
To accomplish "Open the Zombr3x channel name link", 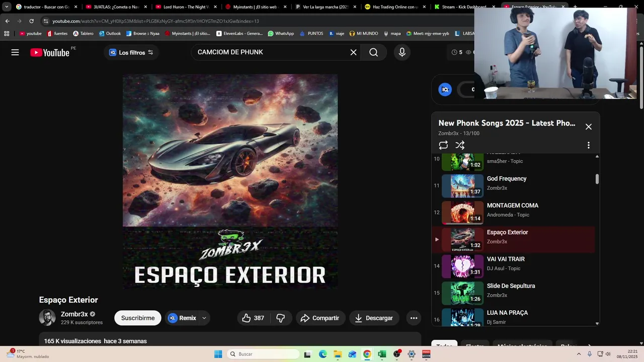I will click(x=74, y=314).
